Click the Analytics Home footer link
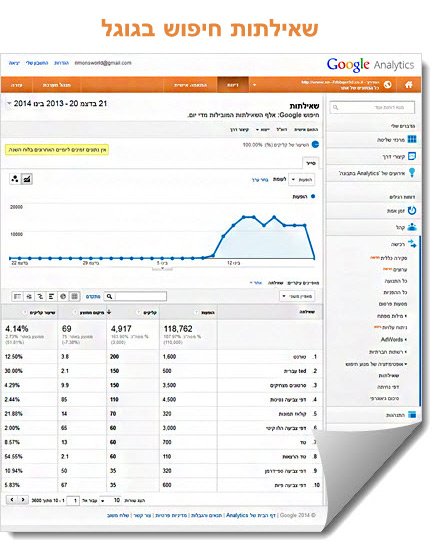This screenshot has height=550, width=435. tap(251, 515)
